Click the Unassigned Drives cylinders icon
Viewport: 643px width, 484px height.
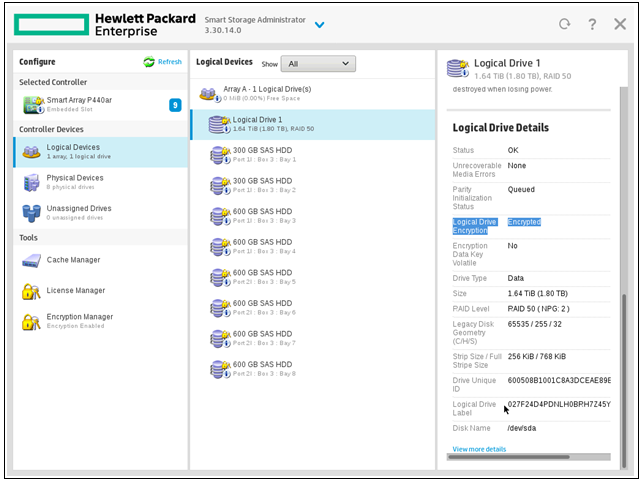click(x=32, y=213)
